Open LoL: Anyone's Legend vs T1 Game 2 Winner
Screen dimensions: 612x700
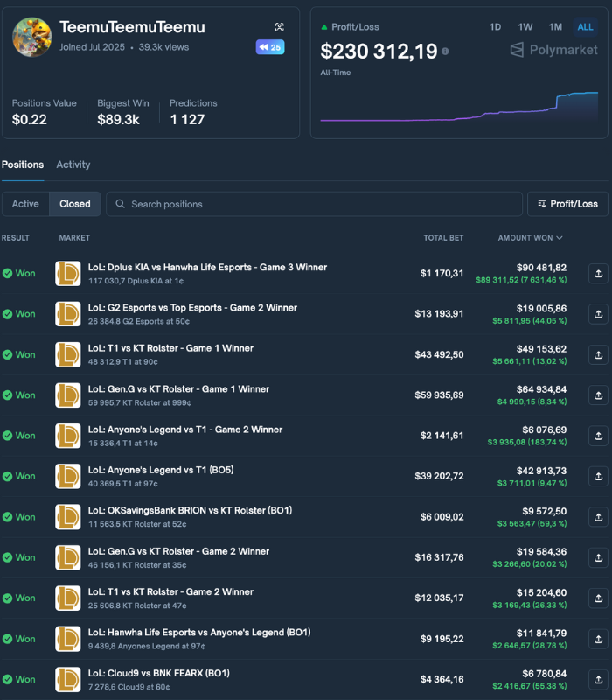(185, 430)
